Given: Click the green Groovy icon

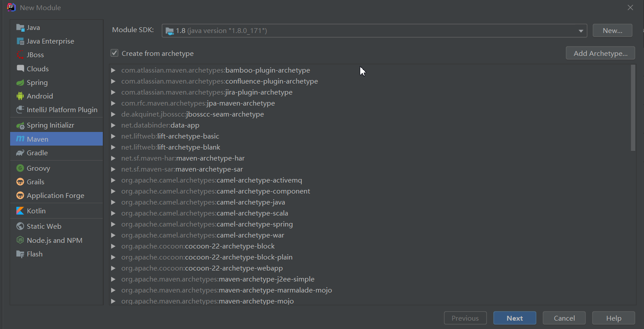Looking at the screenshot, I should coord(20,168).
